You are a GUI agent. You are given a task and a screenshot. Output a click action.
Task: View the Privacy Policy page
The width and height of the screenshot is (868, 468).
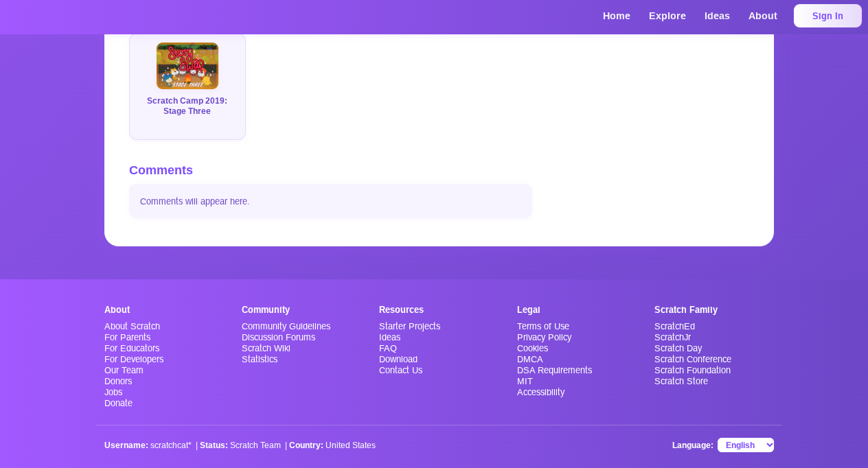(544, 338)
